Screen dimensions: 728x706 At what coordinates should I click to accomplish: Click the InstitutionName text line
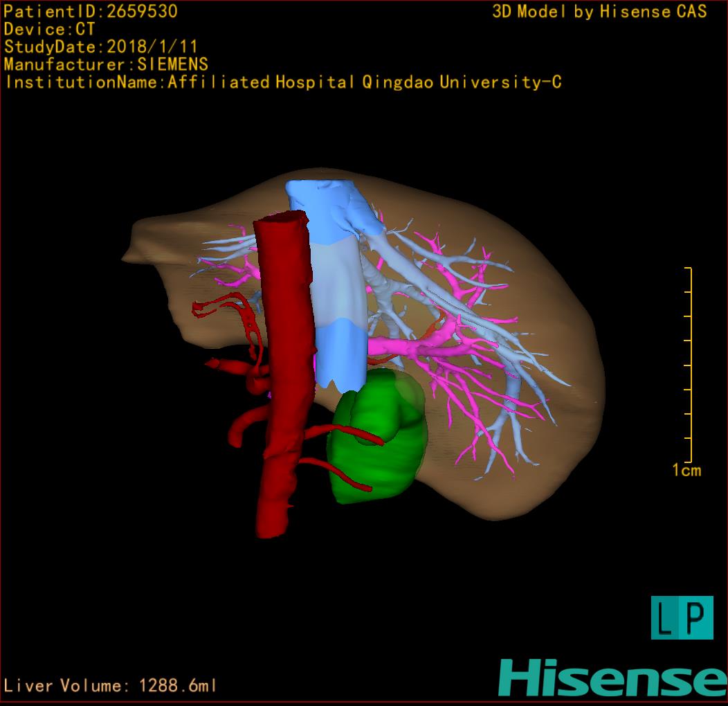pyautogui.click(x=282, y=82)
